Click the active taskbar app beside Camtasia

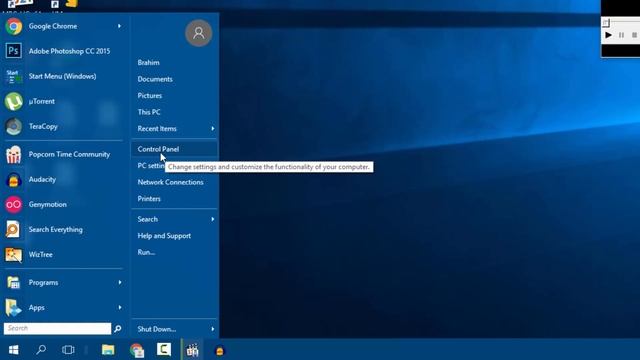pos(192,350)
